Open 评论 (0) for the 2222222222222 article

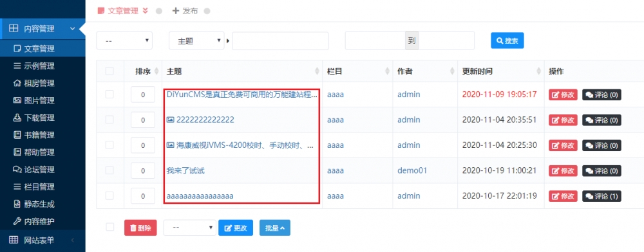click(x=601, y=120)
